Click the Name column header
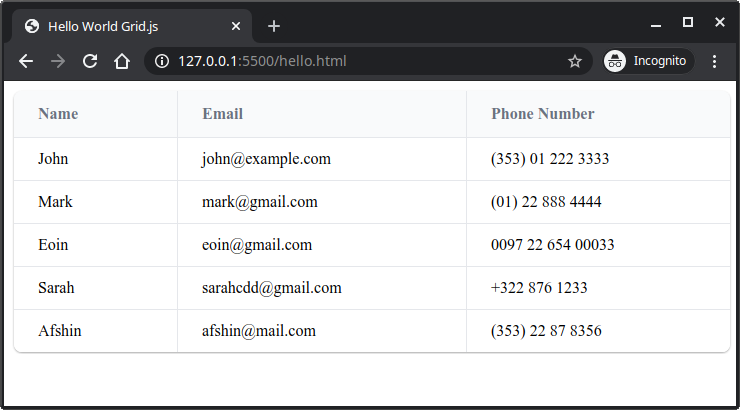740x410 pixels. click(x=58, y=114)
